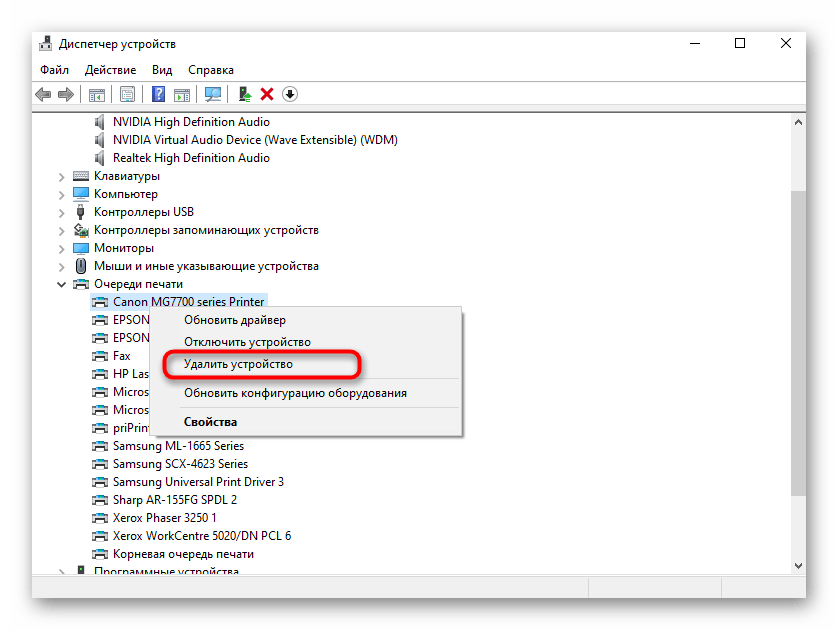Viewport: 838px width, 630px height.
Task: Collapse the Очереди печати branch
Action: (x=62, y=284)
